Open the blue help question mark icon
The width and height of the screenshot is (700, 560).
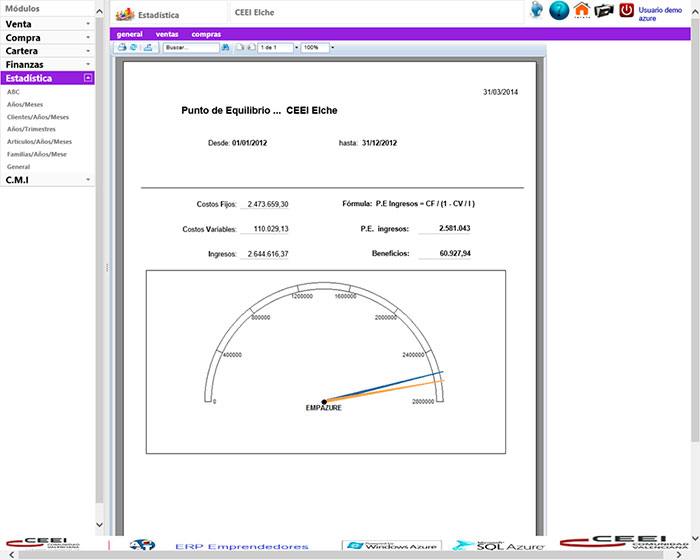559,11
